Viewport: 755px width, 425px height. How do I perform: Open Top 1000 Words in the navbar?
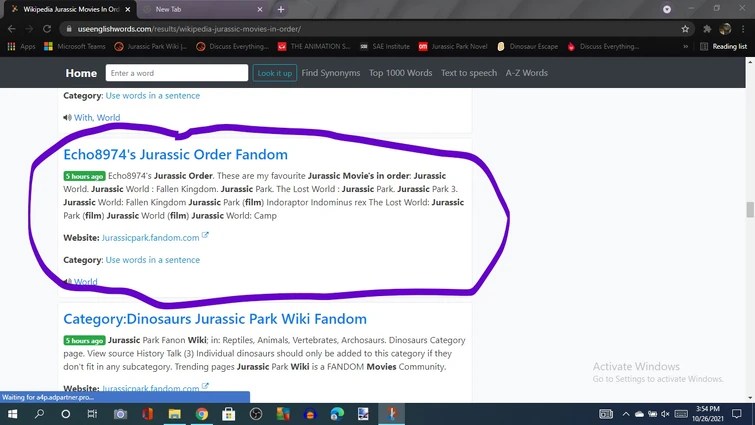coord(401,73)
